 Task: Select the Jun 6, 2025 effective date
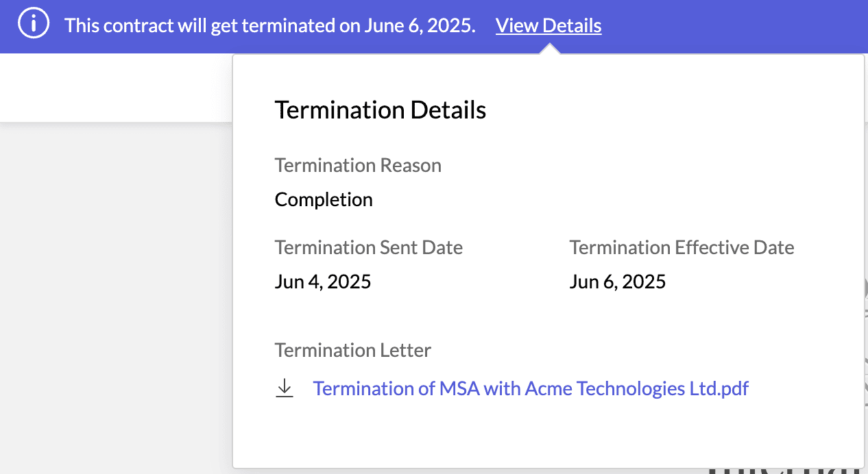coord(618,282)
